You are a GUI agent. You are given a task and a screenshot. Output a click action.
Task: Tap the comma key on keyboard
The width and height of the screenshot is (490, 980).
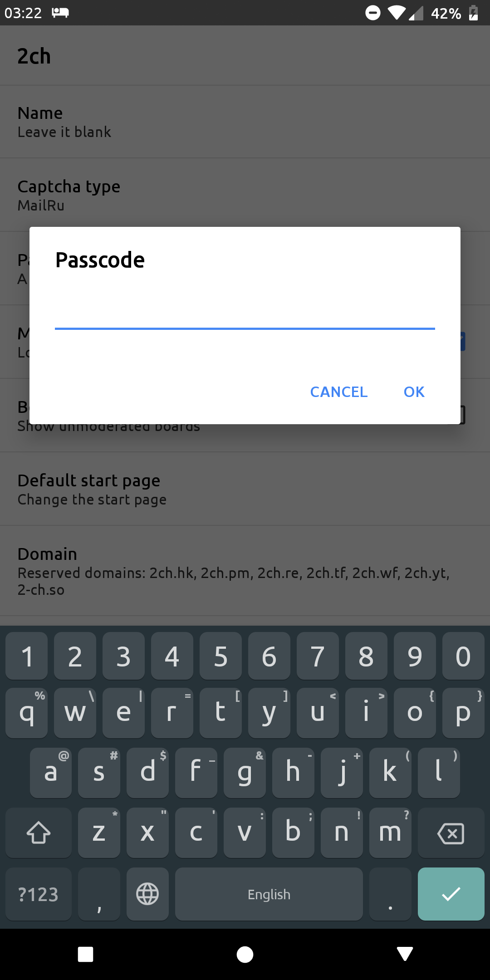pos(99,894)
